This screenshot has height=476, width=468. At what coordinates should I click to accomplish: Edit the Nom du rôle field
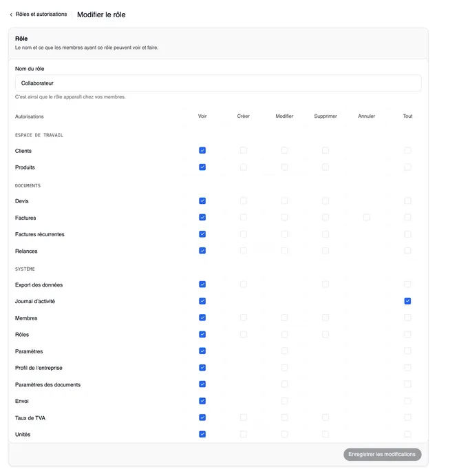pyautogui.click(x=218, y=83)
